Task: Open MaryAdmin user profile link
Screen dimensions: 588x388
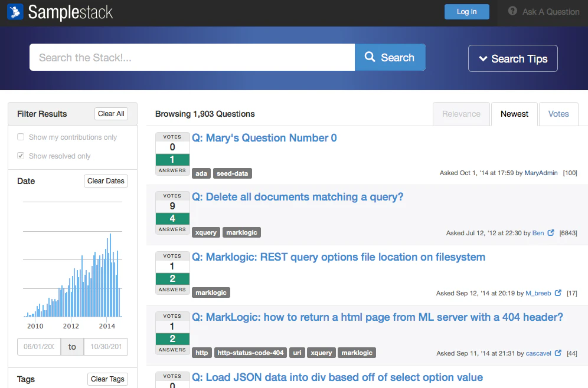Action: point(541,173)
